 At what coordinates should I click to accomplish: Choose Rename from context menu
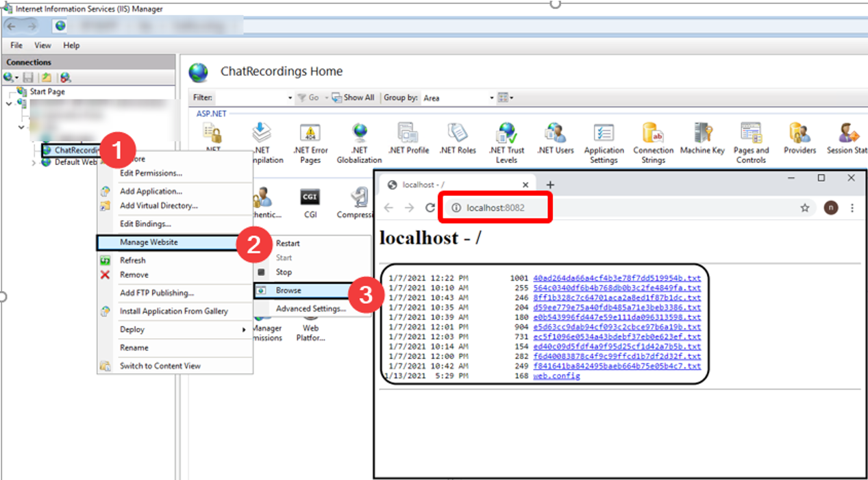tap(175, 348)
